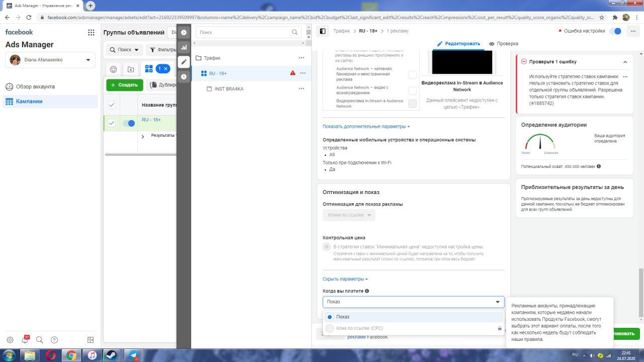The height and width of the screenshot is (362, 644).
Task: Click the magnifier icon in the Поиск box
Action: pyautogui.click(x=295, y=32)
